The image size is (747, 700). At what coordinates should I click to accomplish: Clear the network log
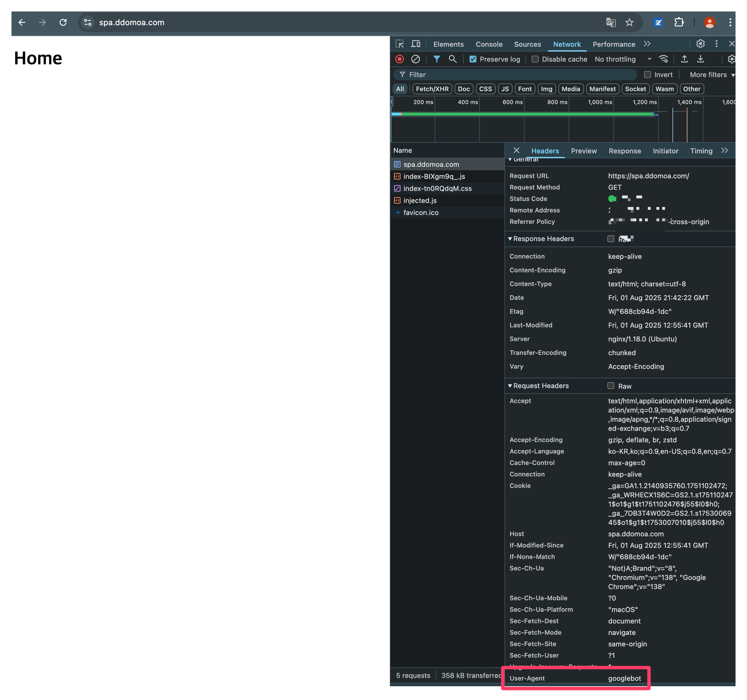415,59
